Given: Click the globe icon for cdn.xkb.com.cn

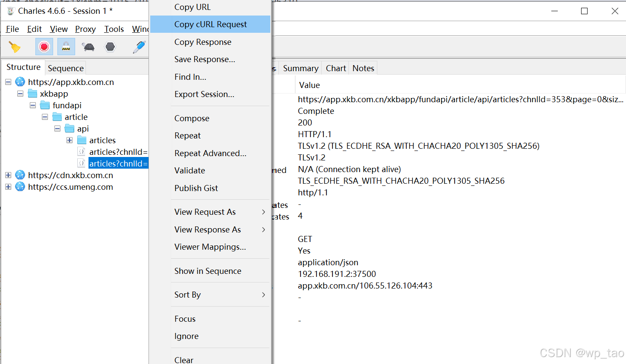Looking at the screenshot, I should point(20,175).
